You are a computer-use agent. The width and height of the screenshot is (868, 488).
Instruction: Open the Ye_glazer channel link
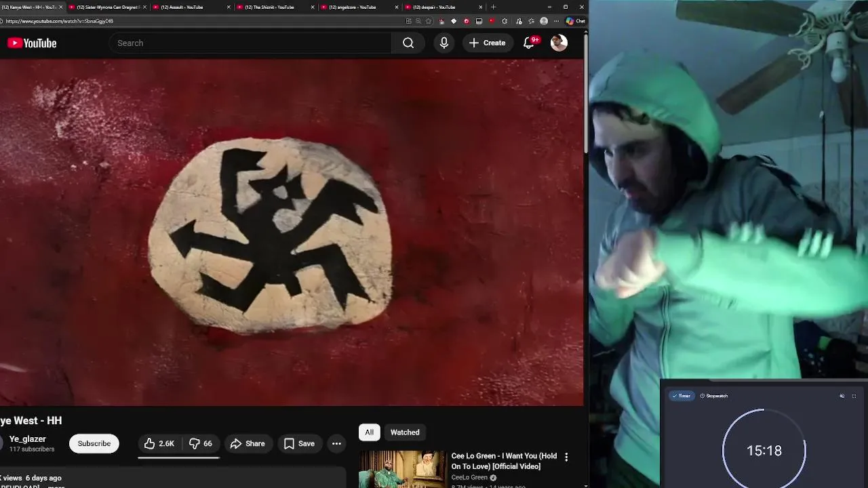[28, 439]
